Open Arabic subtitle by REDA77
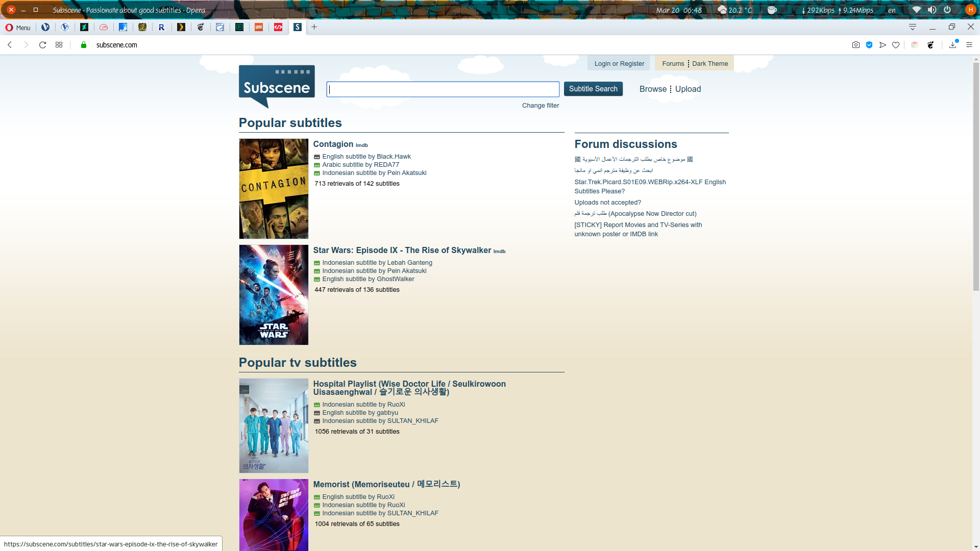Viewport: 980px width, 551px height. tap(361, 165)
